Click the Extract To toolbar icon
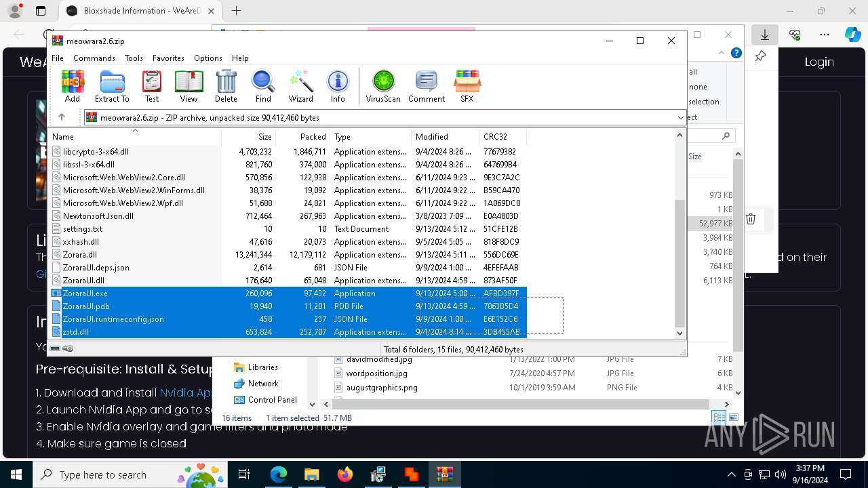This screenshot has width=868, height=488. coord(112,86)
